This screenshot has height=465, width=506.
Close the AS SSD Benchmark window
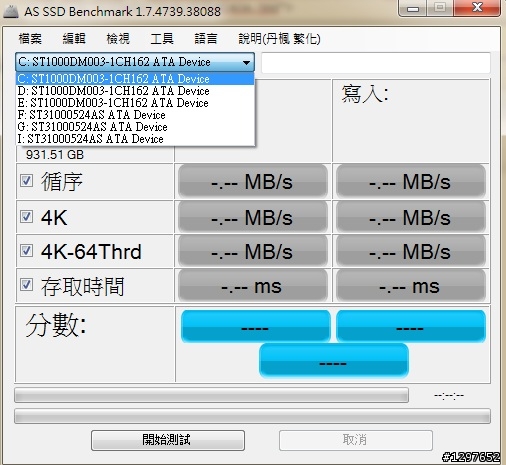click(477, 8)
